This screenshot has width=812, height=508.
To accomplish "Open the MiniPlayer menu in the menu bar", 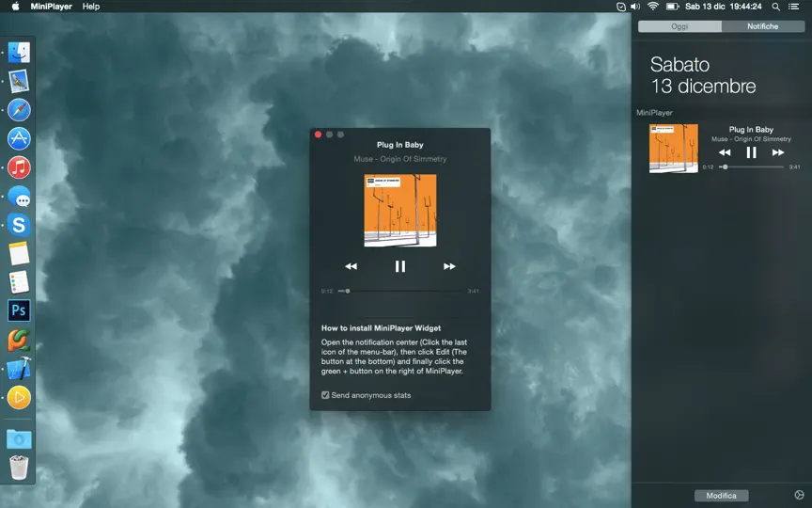I will click(52, 7).
